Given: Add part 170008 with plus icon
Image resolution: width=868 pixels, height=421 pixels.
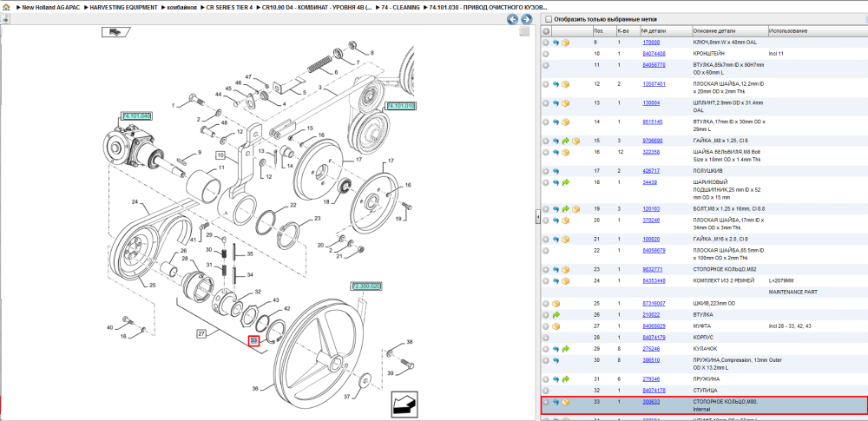Looking at the screenshot, I should pyautogui.click(x=546, y=42).
